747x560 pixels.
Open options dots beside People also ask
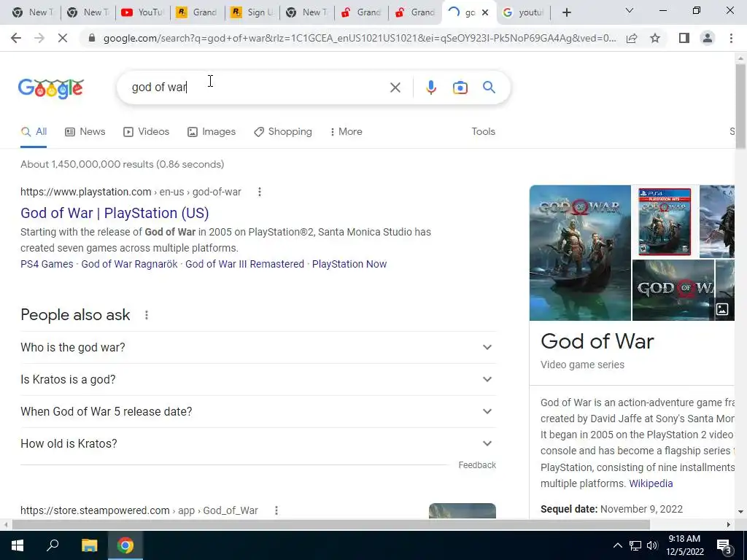147,315
